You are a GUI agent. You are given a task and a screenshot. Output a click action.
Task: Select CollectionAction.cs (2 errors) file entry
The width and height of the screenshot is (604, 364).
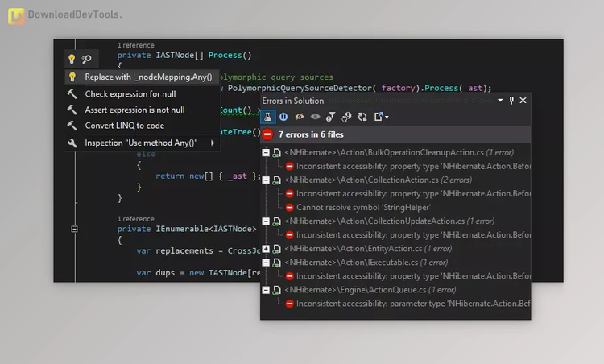379,180
